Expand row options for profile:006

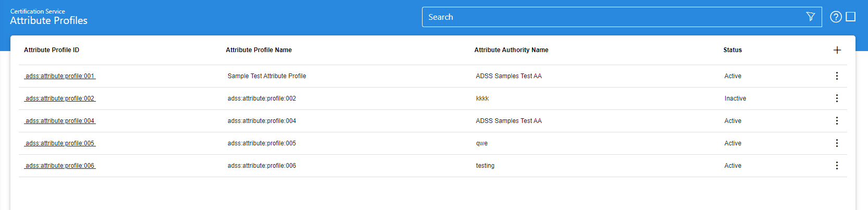tap(837, 166)
